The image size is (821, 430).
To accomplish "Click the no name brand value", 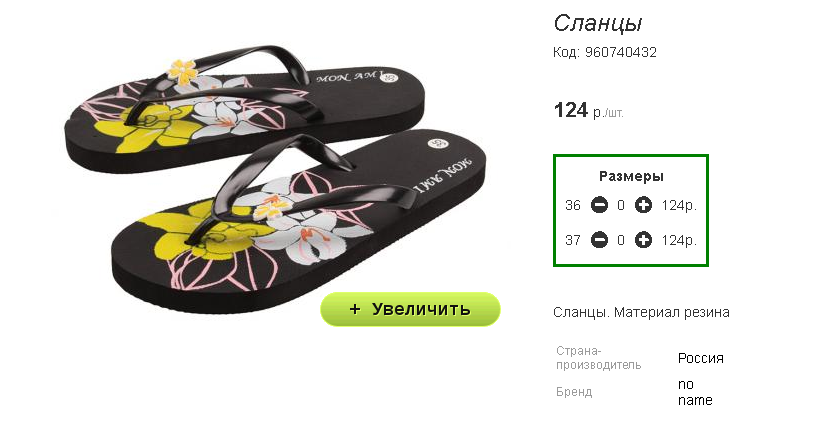I will (695, 392).
